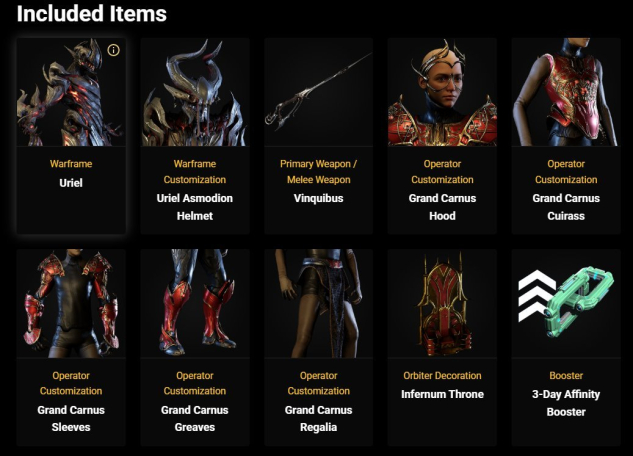Click the Vinquibus item title
This screenshot has width=633, height=456.
(319, 198)
